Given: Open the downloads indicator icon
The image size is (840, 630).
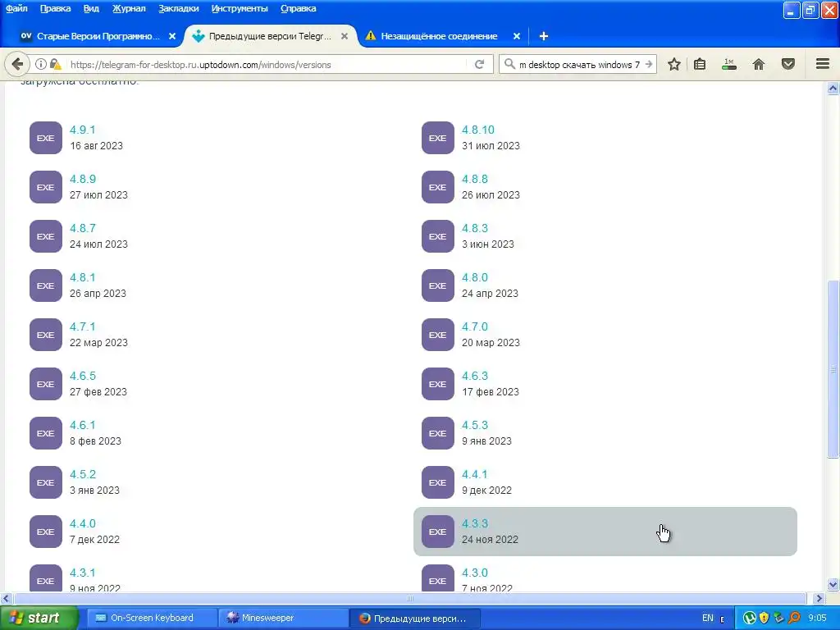Looking at the screenshot, I should point(729,64).
